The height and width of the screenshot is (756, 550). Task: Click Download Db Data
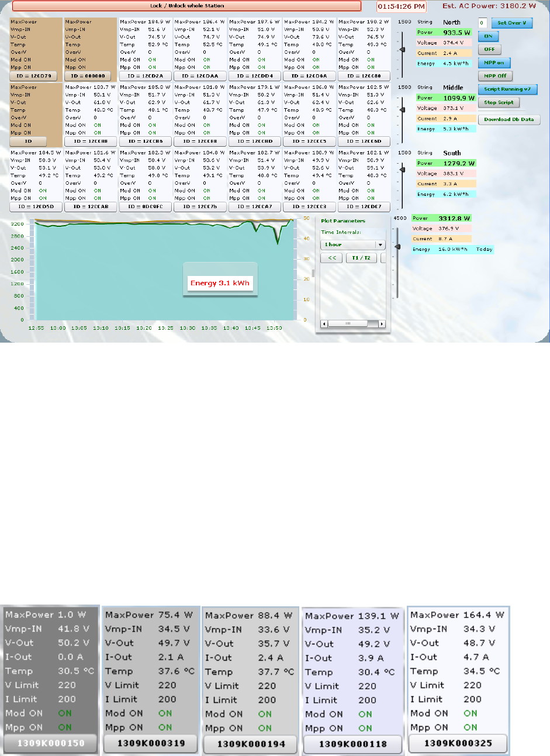(509, 119)
